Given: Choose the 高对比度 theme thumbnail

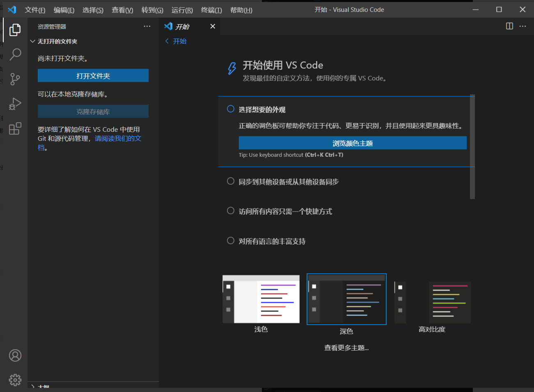Looking at the screenshot, I should coord(432,302).
